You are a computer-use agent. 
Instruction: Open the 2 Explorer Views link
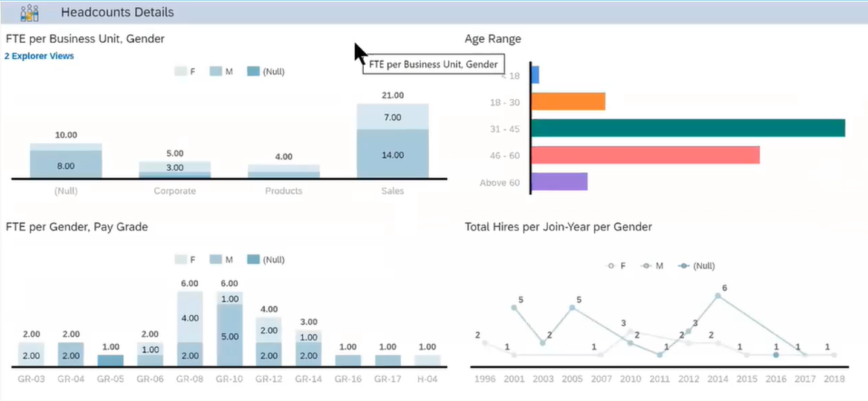(39, 56)
